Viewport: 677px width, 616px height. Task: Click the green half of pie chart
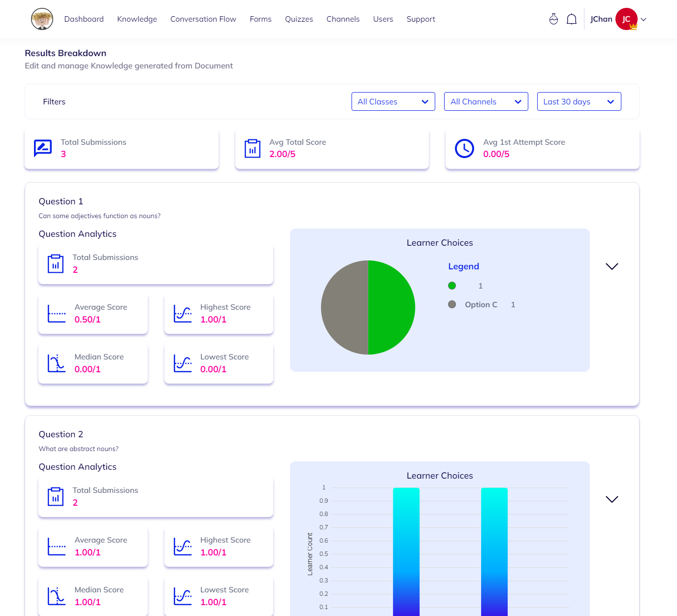[x=391, y=307]
